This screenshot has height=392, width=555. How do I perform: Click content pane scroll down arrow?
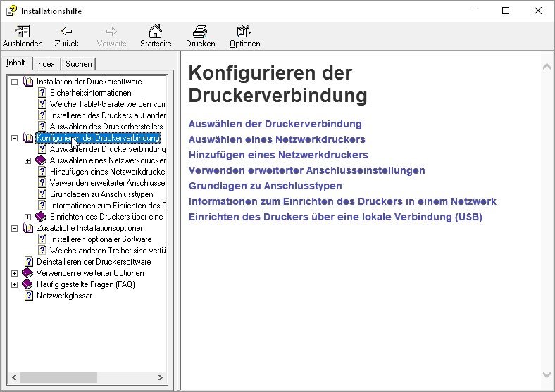(547, 374)
